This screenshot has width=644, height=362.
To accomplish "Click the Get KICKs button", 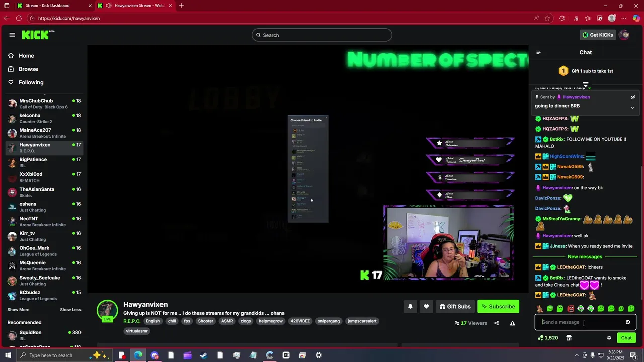I will coord(598,35).
